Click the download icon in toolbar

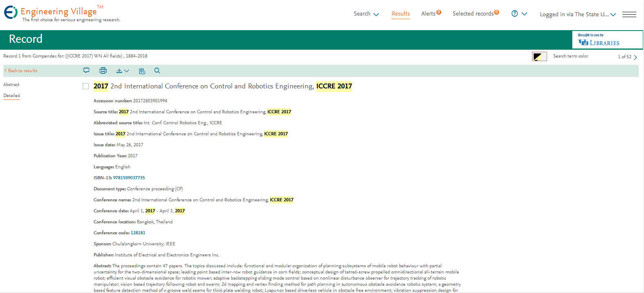[119, 70]
